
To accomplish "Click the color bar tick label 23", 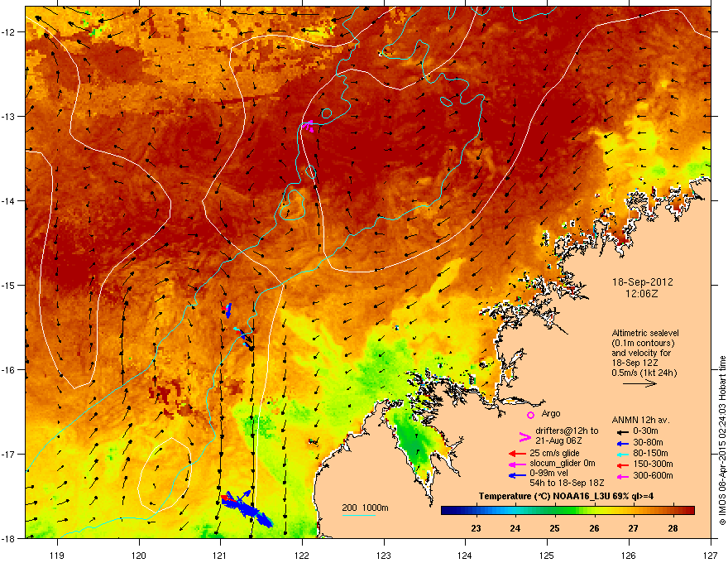I will pyautogui.click(x=476, y=528).
